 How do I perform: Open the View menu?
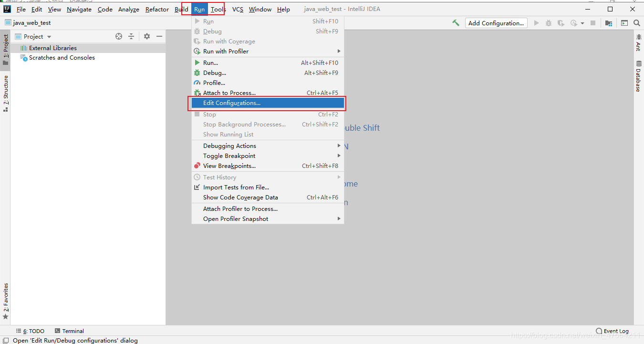[x=55, y=9]
